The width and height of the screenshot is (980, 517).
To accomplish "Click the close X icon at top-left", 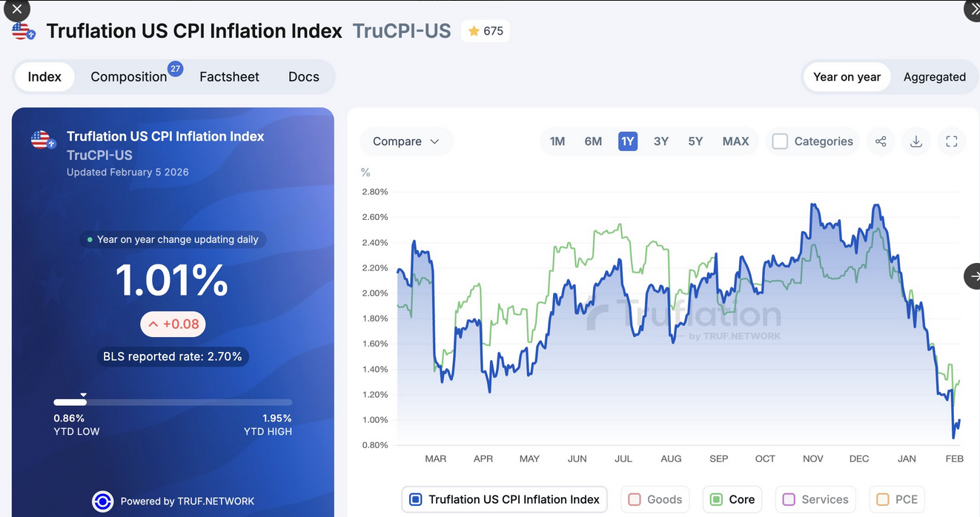I will pyautogui.click(x=16, y=10).
